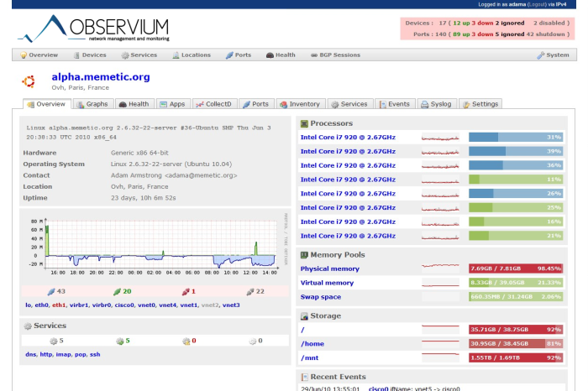Click the total ports icon showing 43
Viewport: 588px width, 391px height.
tap(51, 291)
